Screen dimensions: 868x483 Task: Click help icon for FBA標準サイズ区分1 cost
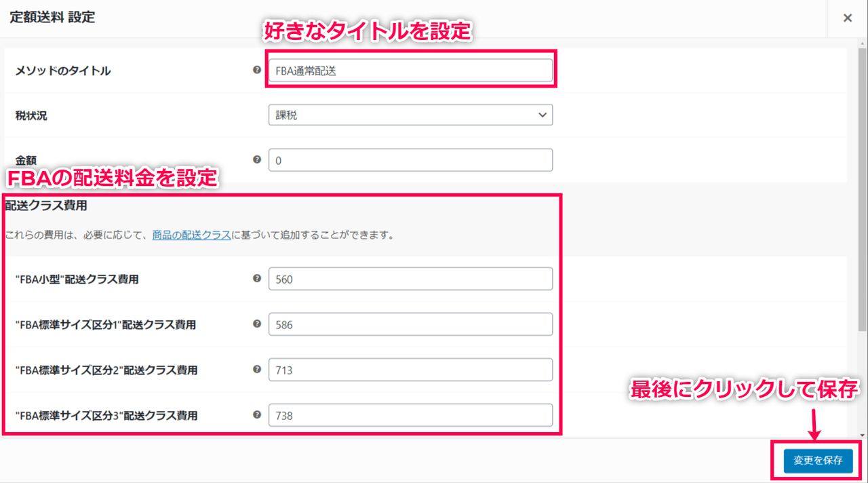coord(257,324)
